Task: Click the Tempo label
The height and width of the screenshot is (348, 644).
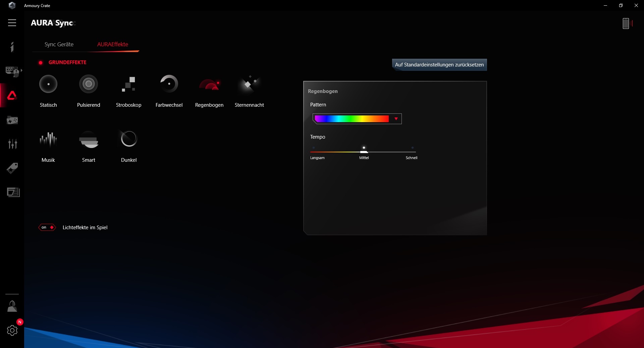Action: point(318,137)
